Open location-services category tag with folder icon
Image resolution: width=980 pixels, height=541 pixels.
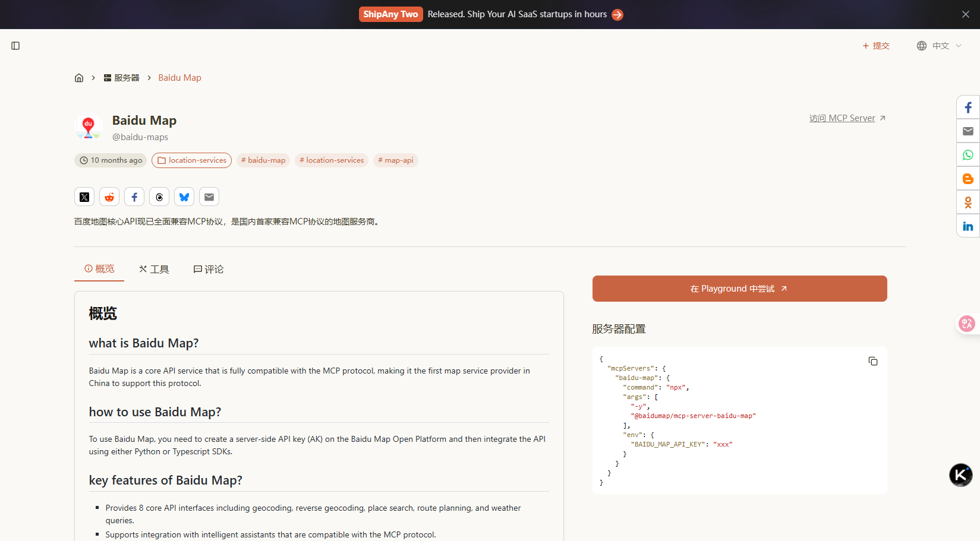[x=191, y=160]
